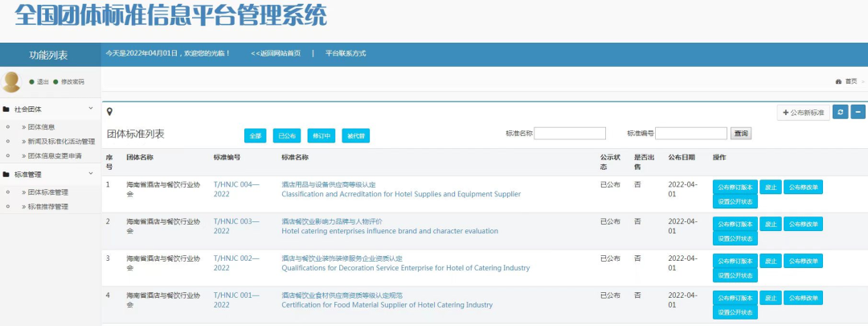
Task: Click the refresh icon button
Action: point(841,113)
